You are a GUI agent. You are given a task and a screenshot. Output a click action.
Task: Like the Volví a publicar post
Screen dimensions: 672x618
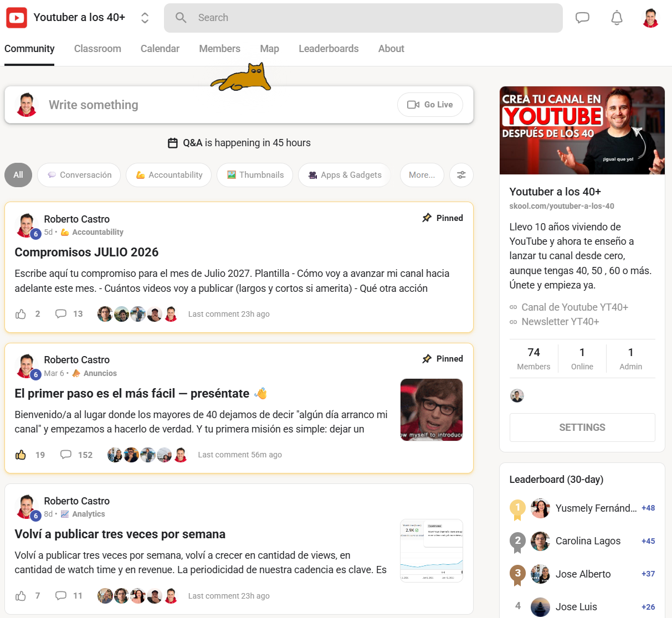click(x=20, y=596)
